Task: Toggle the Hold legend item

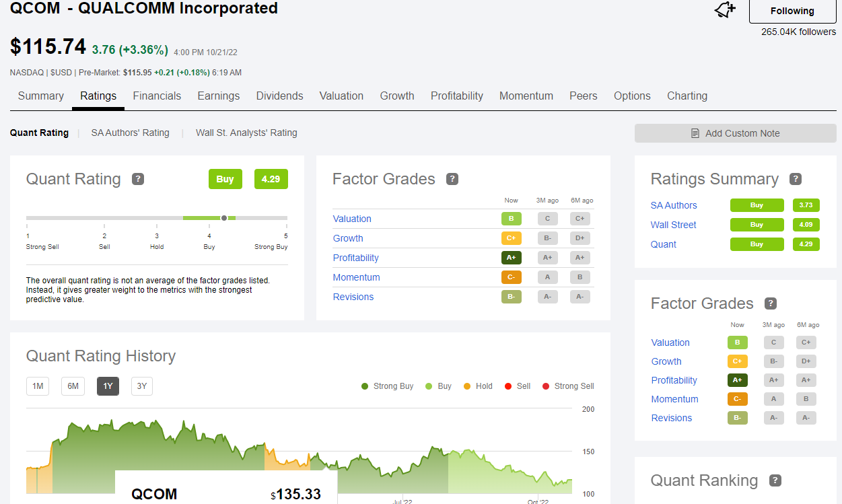Action: [x=478, y=386]
